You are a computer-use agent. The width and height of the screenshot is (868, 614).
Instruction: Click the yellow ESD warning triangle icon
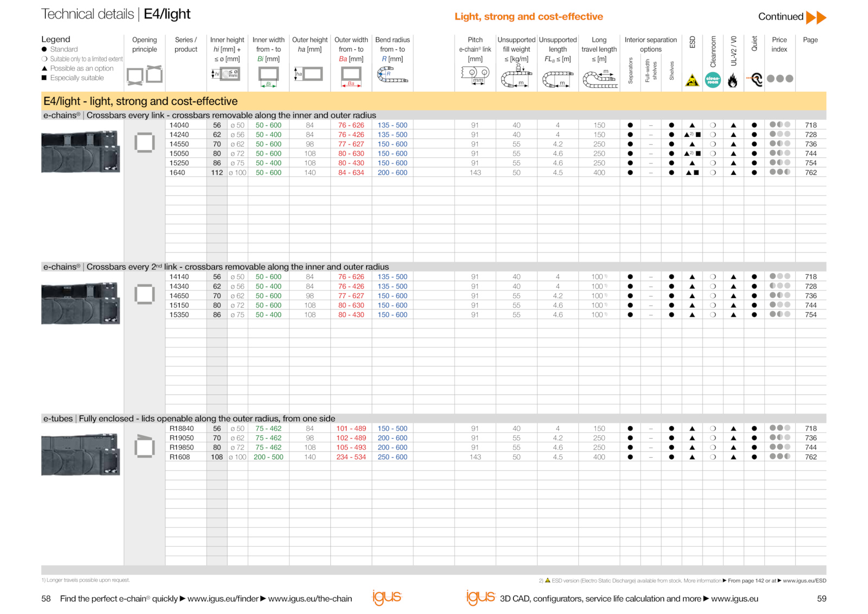click(x=692, y=81)
